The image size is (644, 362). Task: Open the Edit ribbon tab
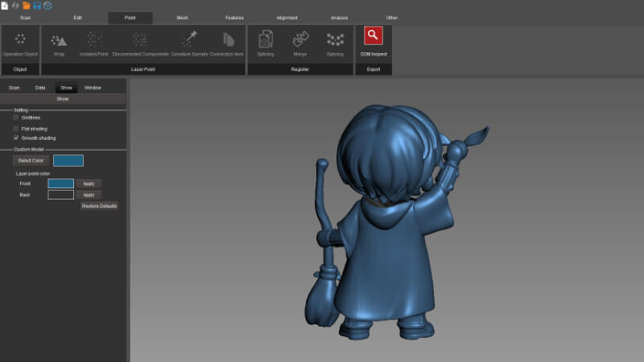tap(77, 18)
